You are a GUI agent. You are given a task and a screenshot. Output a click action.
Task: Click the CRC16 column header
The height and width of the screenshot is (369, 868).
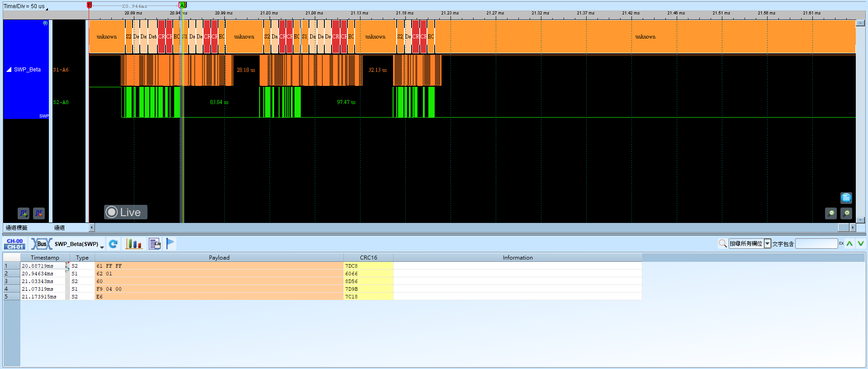coord(368,258)
